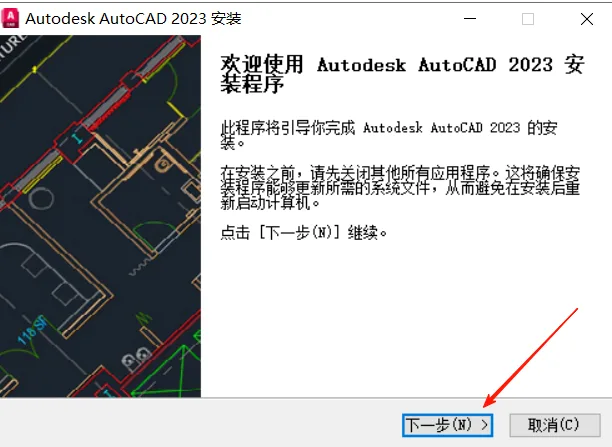This screenshot has width=612, height=447.
Task: Click the disabled maximize button
Action: [x=528, y=19]
